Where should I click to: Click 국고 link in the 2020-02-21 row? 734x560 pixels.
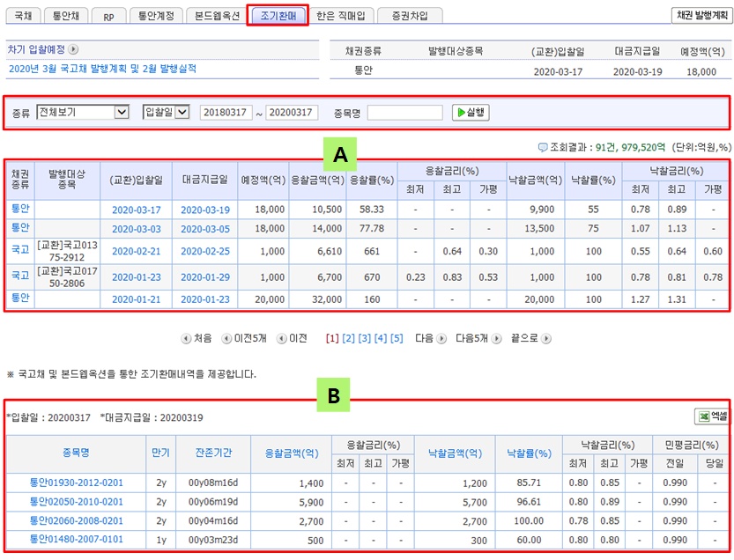pyautogui.click(x=20, y=249)
